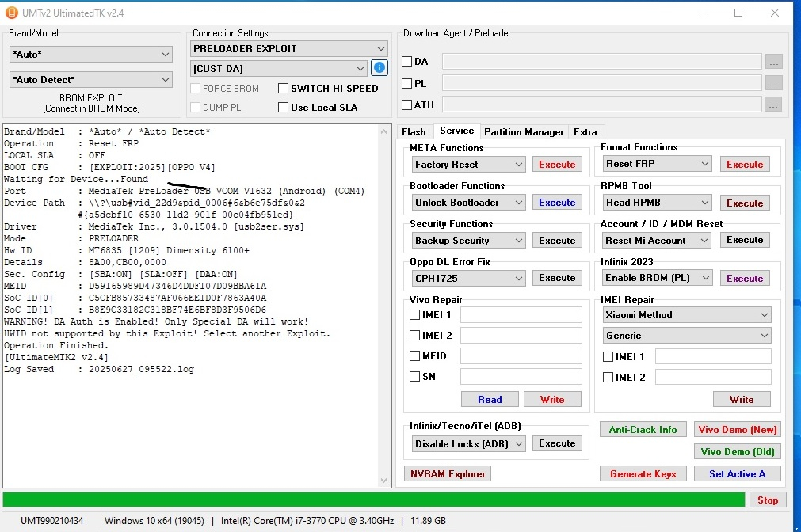Execute the Oppo DL Error Fix
The height and width of the screenshot is (532, 801).
[x=557, y=278]
